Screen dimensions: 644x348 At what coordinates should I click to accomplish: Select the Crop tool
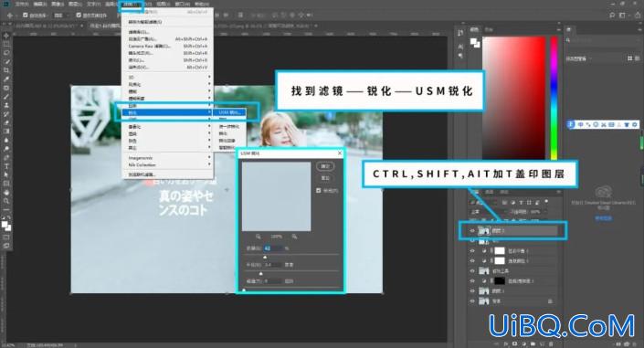[6, 70]
